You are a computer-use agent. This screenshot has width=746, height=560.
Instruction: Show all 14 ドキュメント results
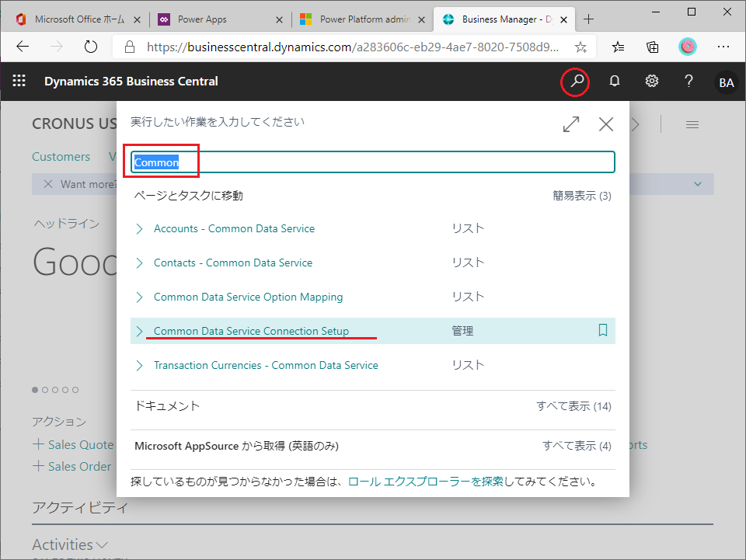pyautogui.click(x=573, y=406)
